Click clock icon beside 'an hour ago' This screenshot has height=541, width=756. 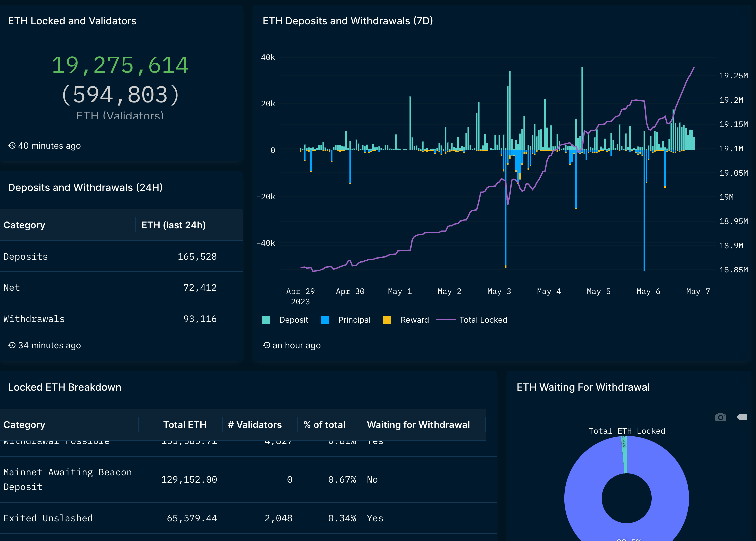click(x=266, y=345)
